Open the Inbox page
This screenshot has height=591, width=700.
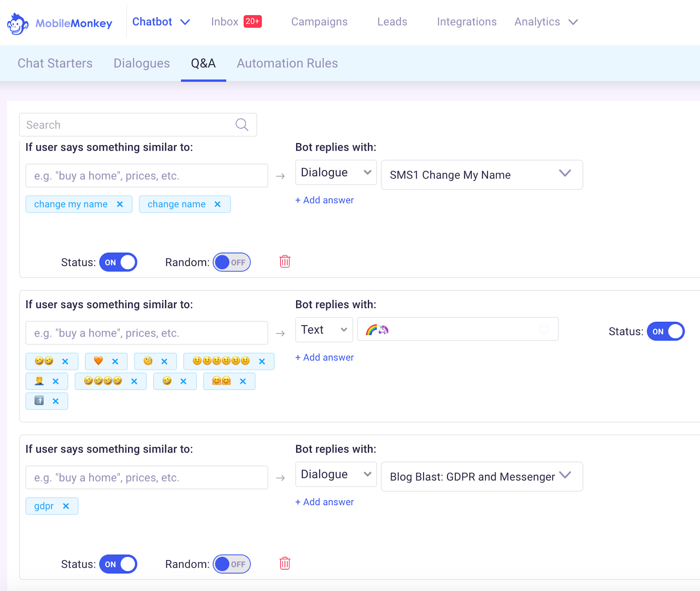click(224, 22)
